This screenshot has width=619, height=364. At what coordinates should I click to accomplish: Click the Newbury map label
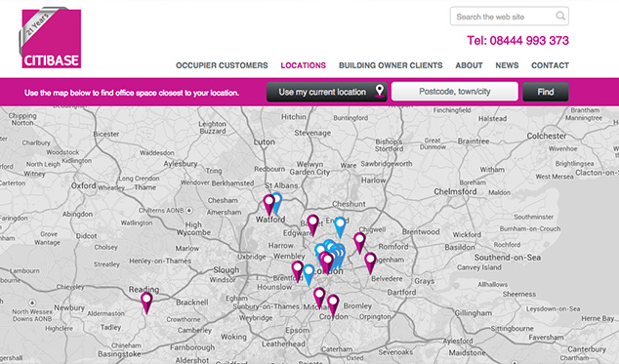(69, 307)
